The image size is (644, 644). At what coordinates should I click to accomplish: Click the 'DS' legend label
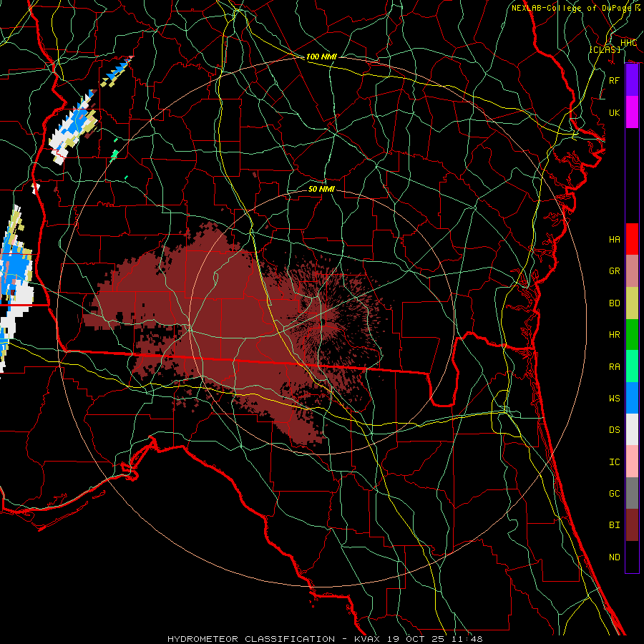(614, 429)
